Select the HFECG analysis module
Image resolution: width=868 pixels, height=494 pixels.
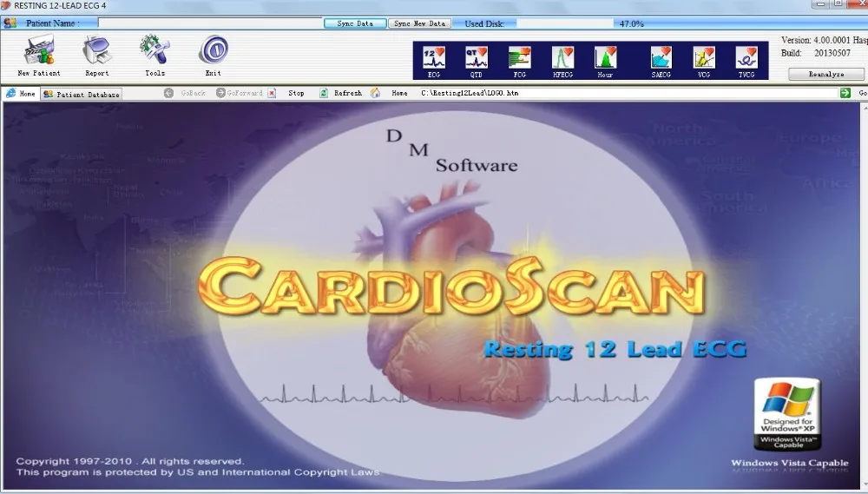point(562,62)
